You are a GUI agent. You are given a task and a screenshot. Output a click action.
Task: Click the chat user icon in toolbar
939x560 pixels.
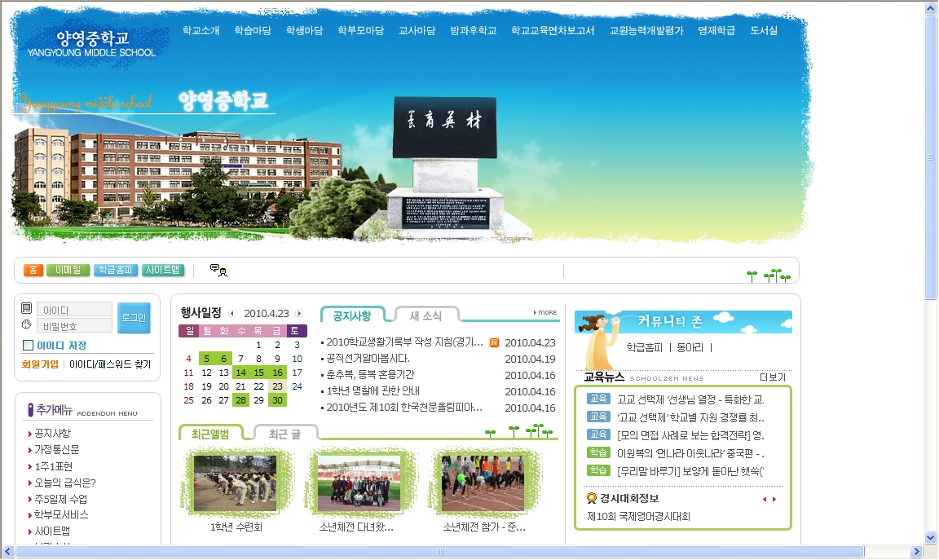point(218,271)
